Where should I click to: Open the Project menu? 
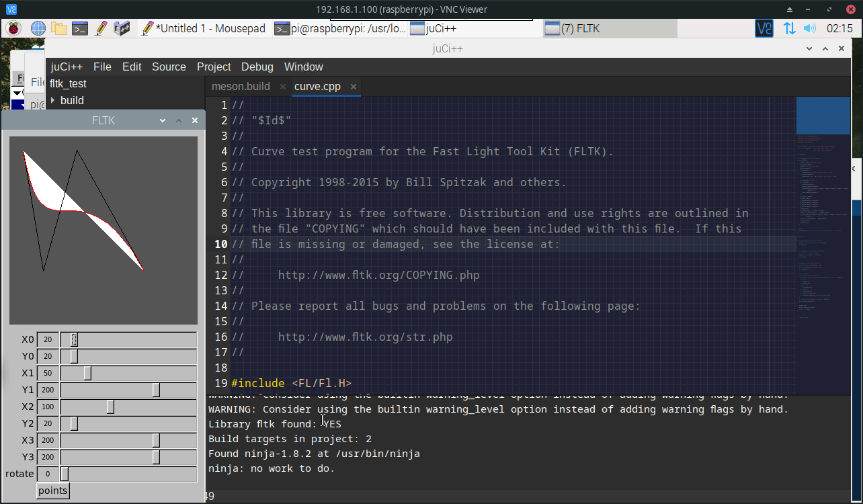(214, 67)
